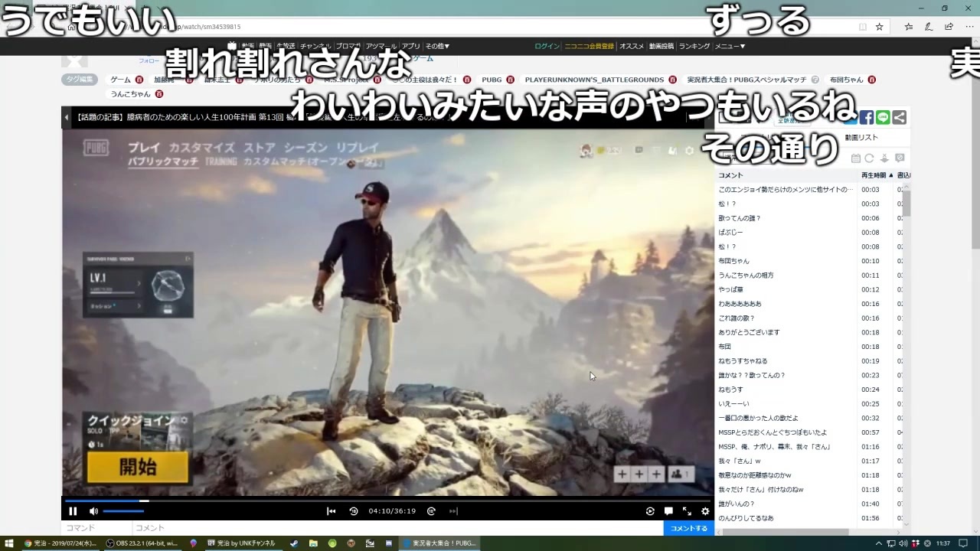
Task: Click the コメント comment input field
Action: [397, 528]
